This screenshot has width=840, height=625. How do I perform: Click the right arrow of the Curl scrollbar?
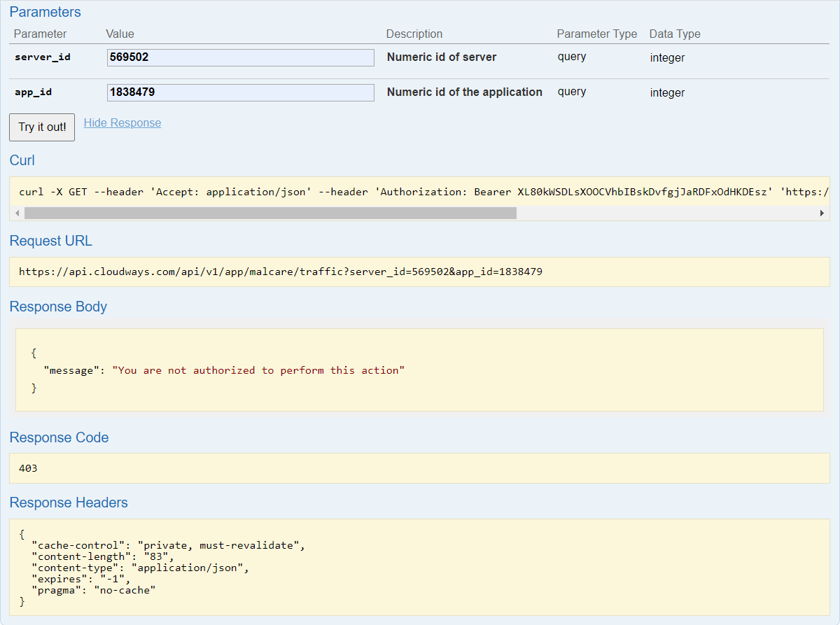822,213
